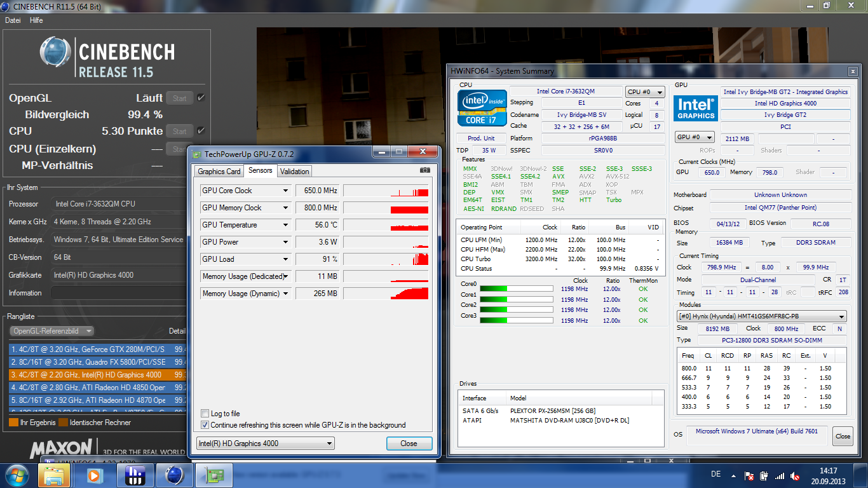Click the Intel Graphics logo
Viewport: 868px width, 488px height.
click(696, 109)
